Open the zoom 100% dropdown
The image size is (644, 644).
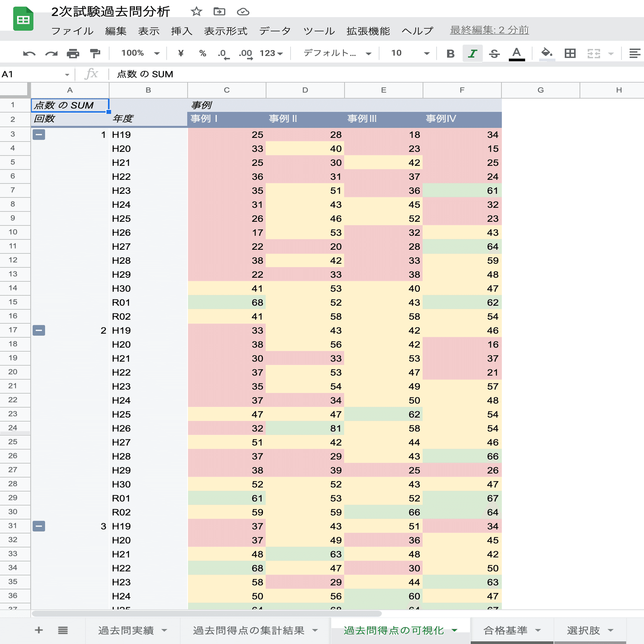click(x=140, y=53)
